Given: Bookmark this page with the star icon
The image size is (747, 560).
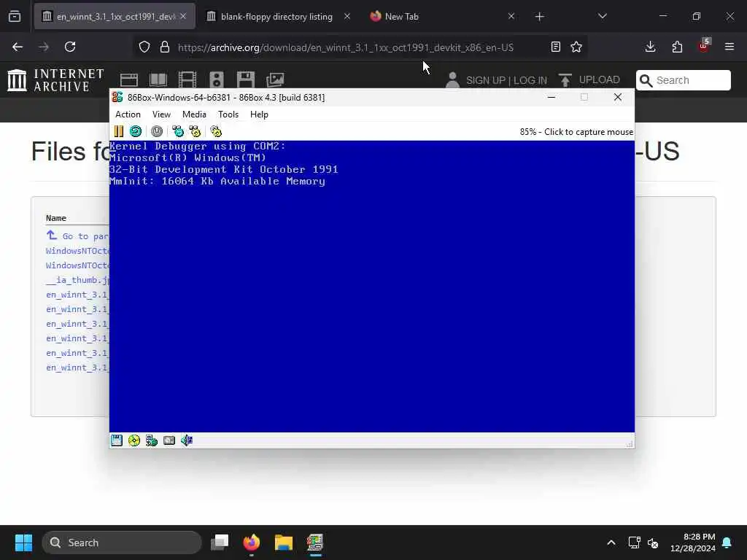Looking at the screenshot, I should [576, 47].
